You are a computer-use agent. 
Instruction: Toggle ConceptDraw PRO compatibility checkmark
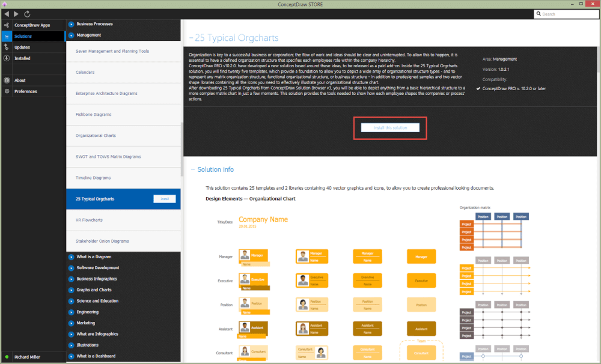click(x=478, y=88)
